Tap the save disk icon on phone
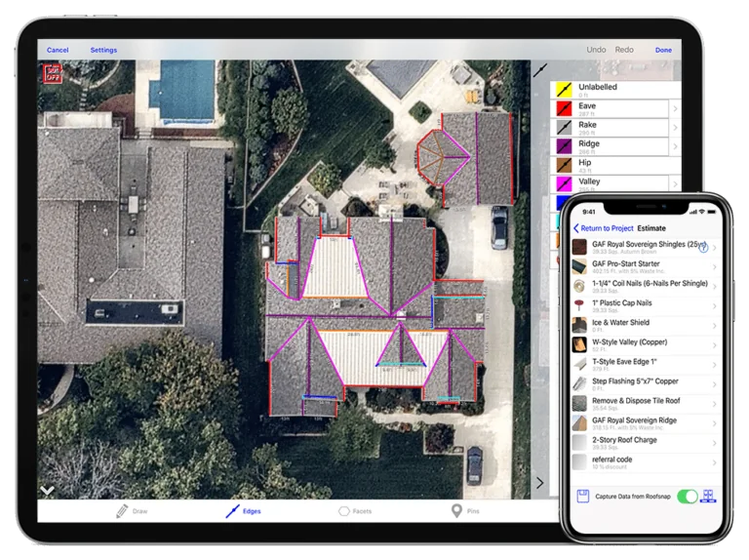Viewport: 749px width, 560px height. tap(582, 496)
